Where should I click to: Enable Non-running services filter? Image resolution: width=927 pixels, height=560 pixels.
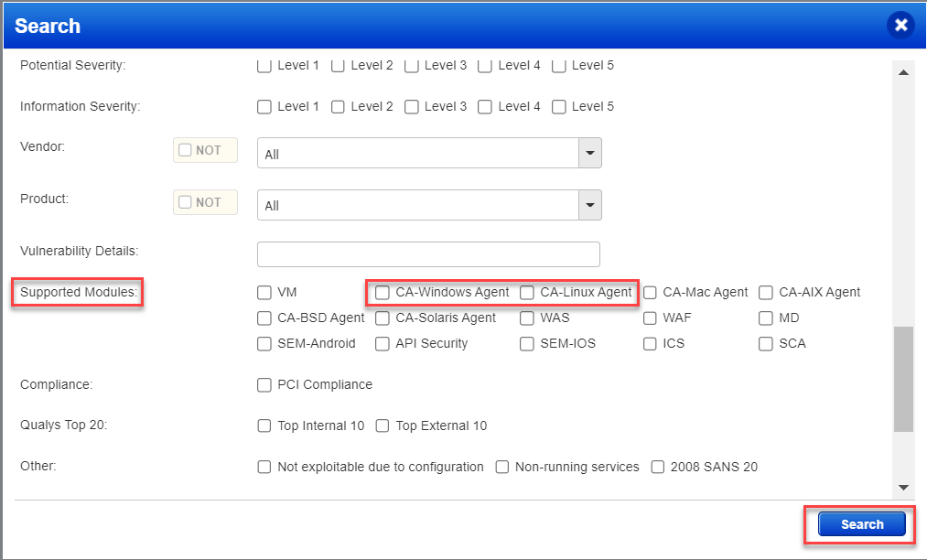501,467
